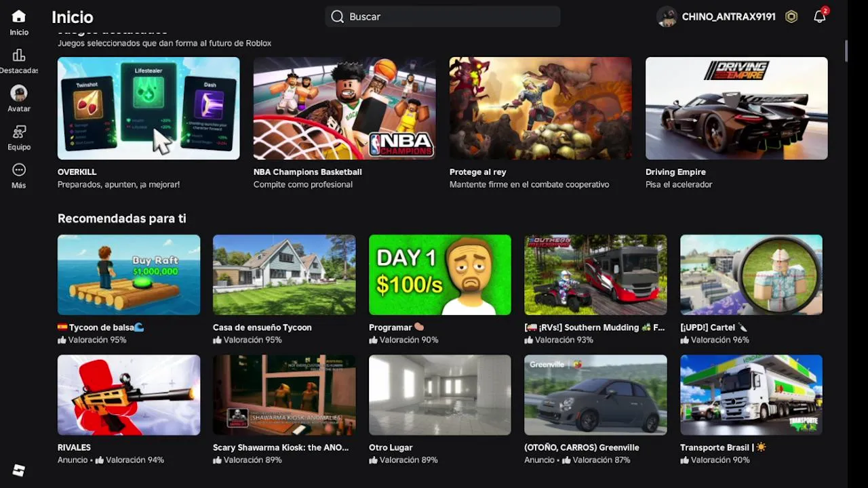Open the [¡UPD!] Cartel thumbnail
This screenshot has width=868, height=488.
tap(751, 274)
